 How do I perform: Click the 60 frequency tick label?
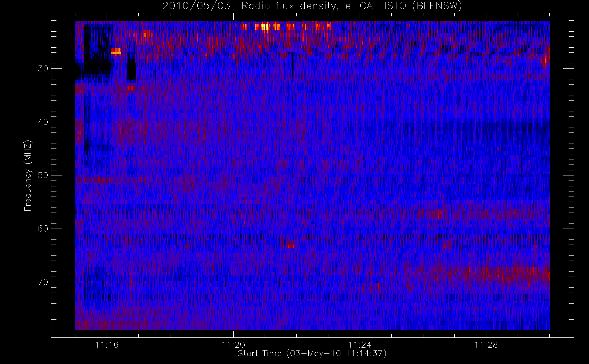point(43,229)
